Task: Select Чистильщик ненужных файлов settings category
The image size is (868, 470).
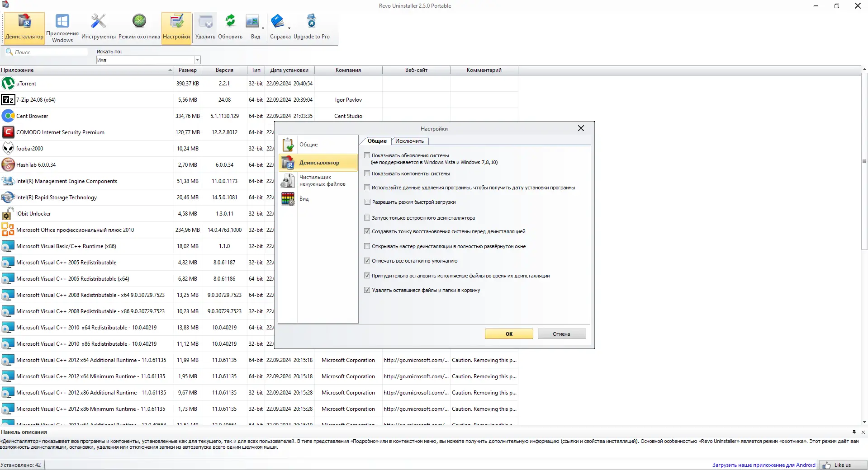Action: [318, 181]
